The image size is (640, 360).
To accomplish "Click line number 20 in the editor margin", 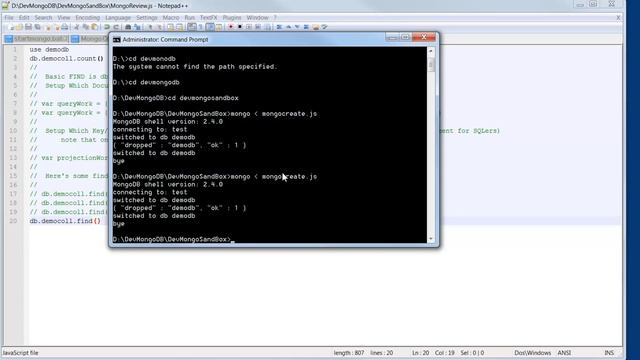I will [13, 221].
